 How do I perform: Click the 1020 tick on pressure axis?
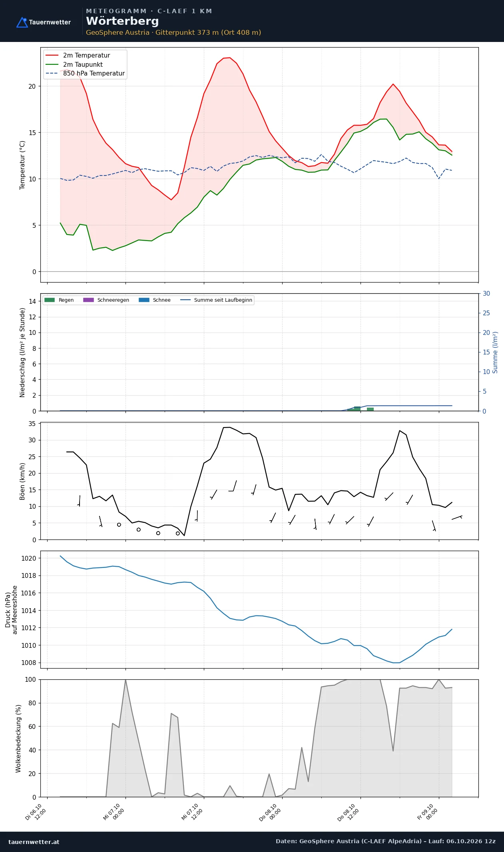coord(28,558)
